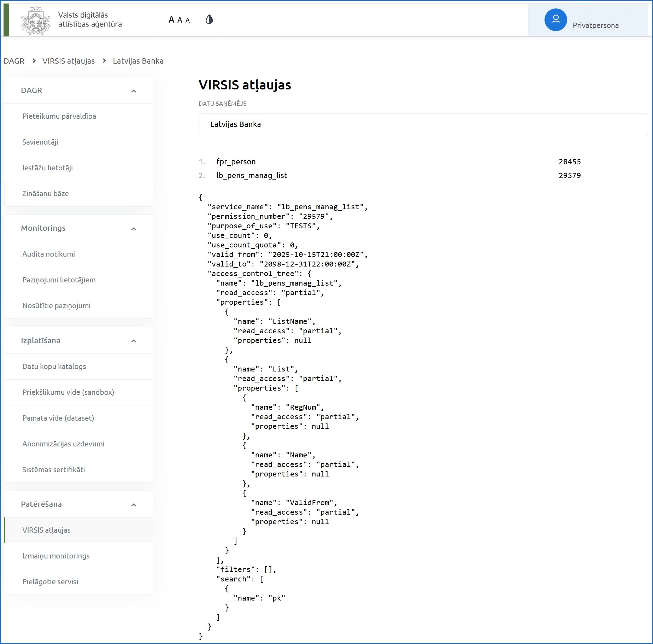
Task: Click the DAGR section header label
Action: [31, 90]
